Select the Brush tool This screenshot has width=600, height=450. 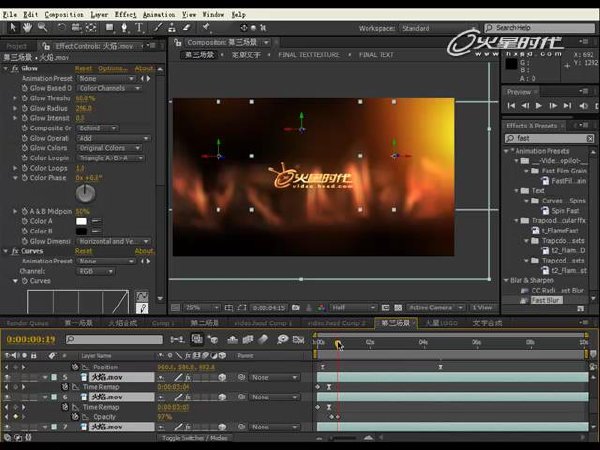point(158,28)
